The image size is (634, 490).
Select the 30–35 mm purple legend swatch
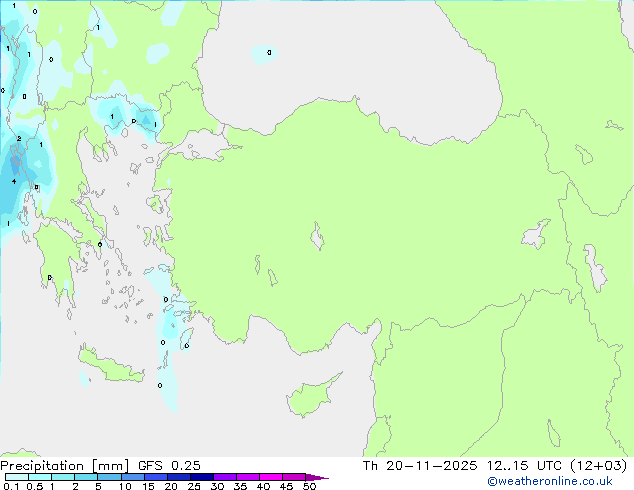coord(225,477)
